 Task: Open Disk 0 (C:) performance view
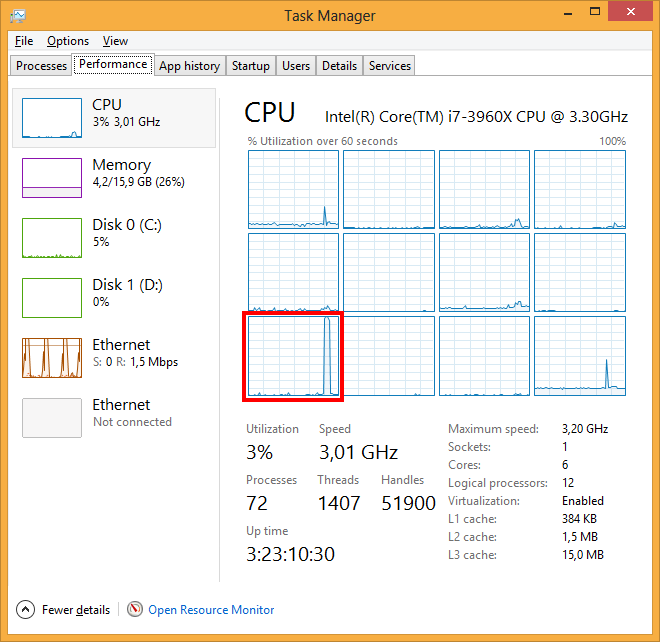point(52,238)
